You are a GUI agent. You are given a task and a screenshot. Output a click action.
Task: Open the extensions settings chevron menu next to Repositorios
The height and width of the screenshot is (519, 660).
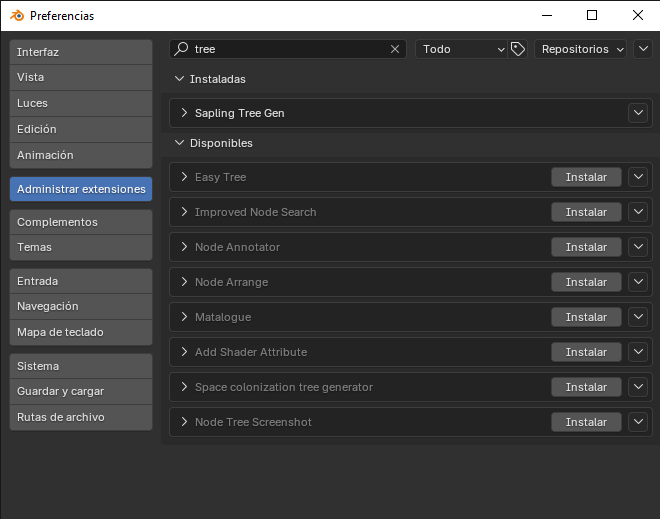tap(642, 49)
